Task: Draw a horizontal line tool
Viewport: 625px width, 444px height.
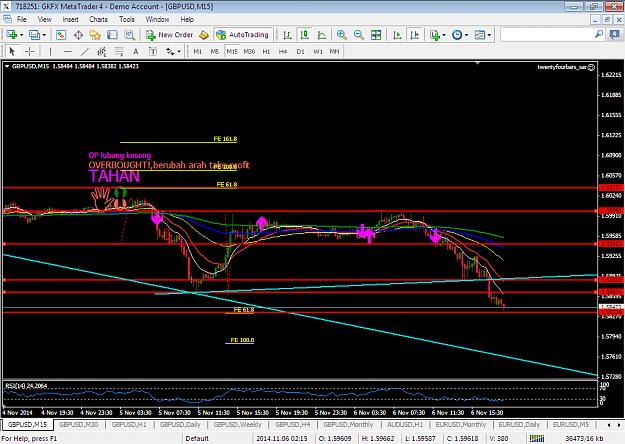Action: [67, 51]
